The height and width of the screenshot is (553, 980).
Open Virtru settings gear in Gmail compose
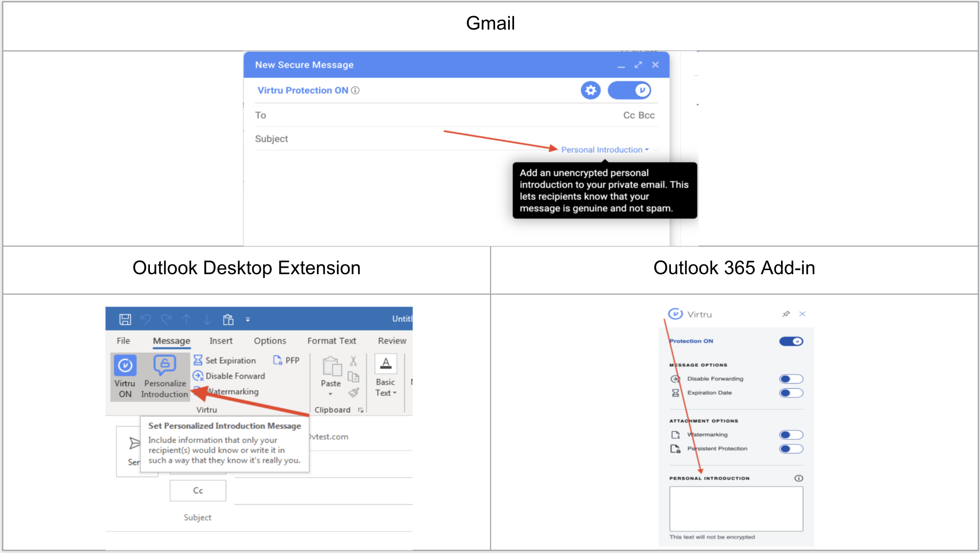pos(590,90)
